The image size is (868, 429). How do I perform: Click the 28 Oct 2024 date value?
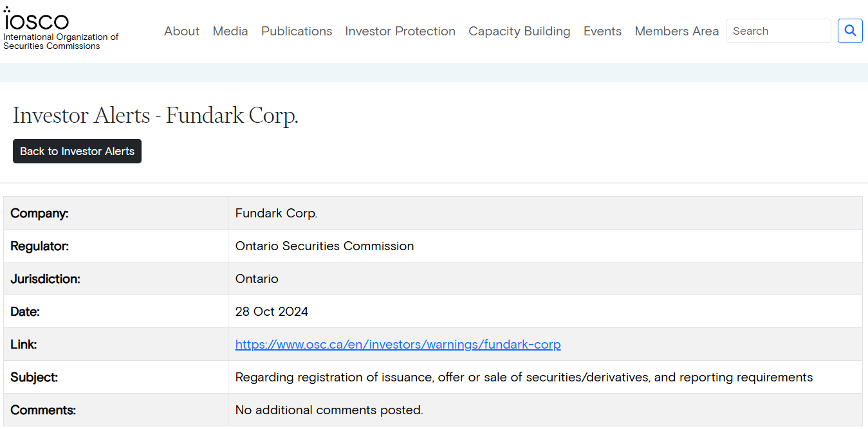272,312
